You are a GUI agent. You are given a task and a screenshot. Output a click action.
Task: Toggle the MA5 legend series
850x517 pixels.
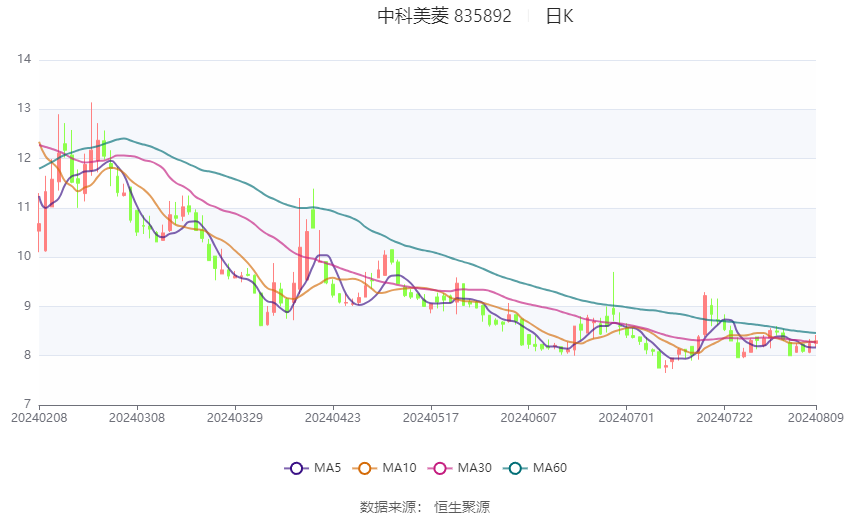pyautogui.click(x=313, y=468)
